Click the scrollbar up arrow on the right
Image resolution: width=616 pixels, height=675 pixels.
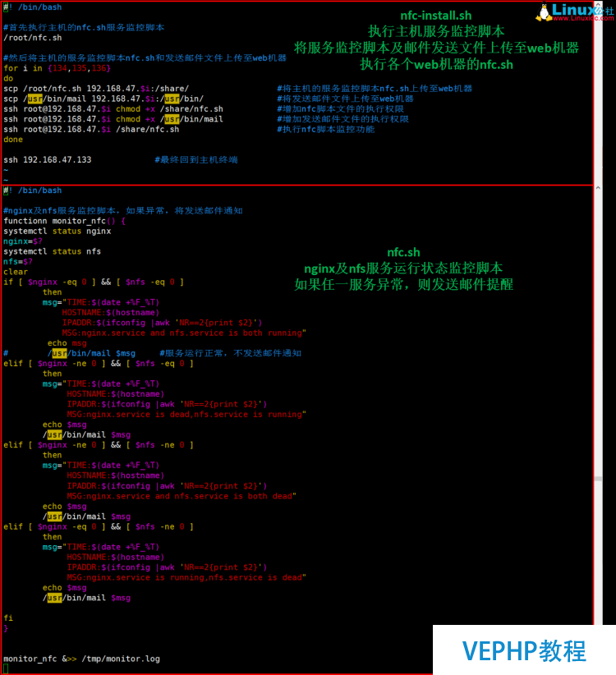pyautogui.click(x=598, y=188)
